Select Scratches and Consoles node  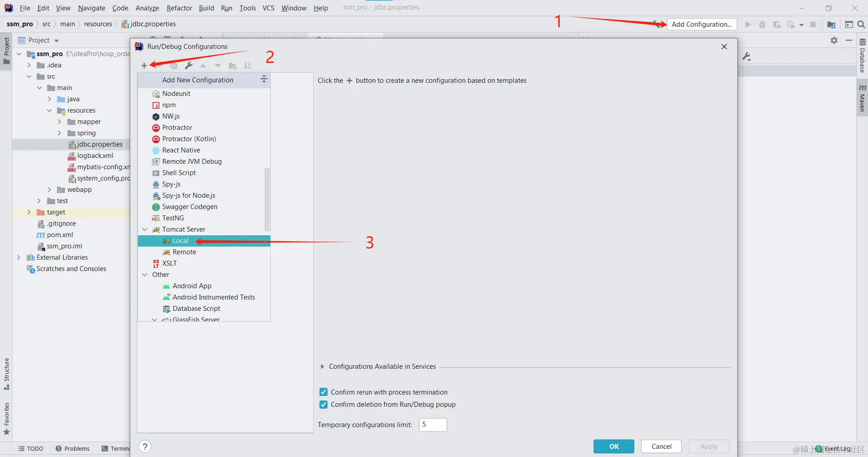(71, 269)
